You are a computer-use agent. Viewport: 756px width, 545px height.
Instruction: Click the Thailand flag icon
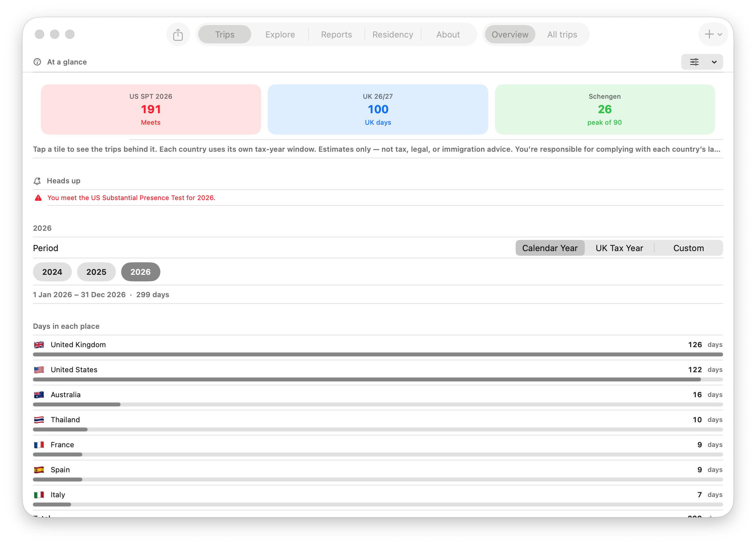[x=39, y=420]
